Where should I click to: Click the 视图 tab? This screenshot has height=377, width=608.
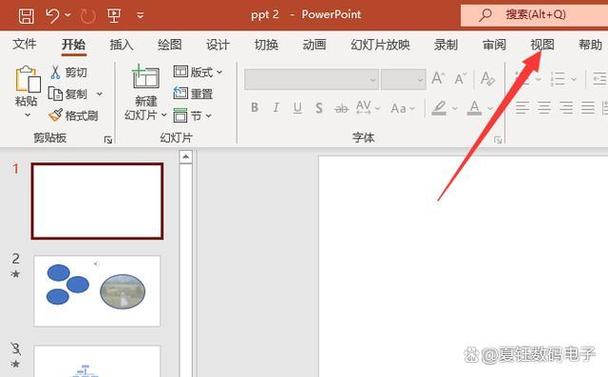point(542,45)
